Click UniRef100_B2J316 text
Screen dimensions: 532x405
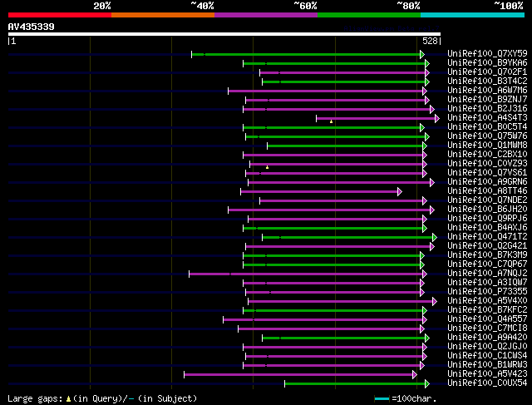click(x=487, y=109)
